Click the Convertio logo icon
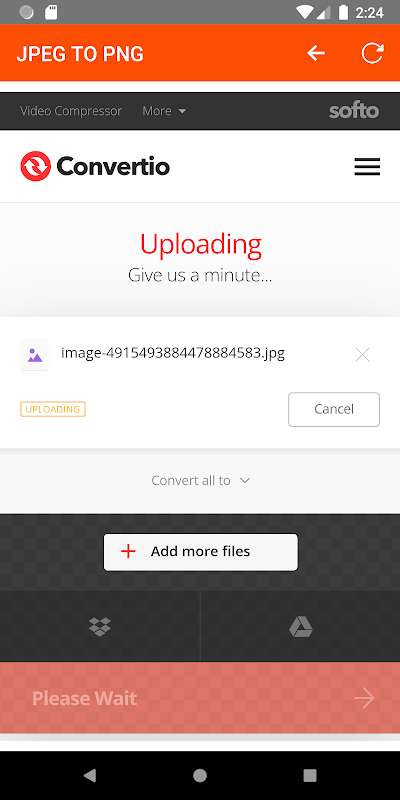 click(x=35, y=166)
